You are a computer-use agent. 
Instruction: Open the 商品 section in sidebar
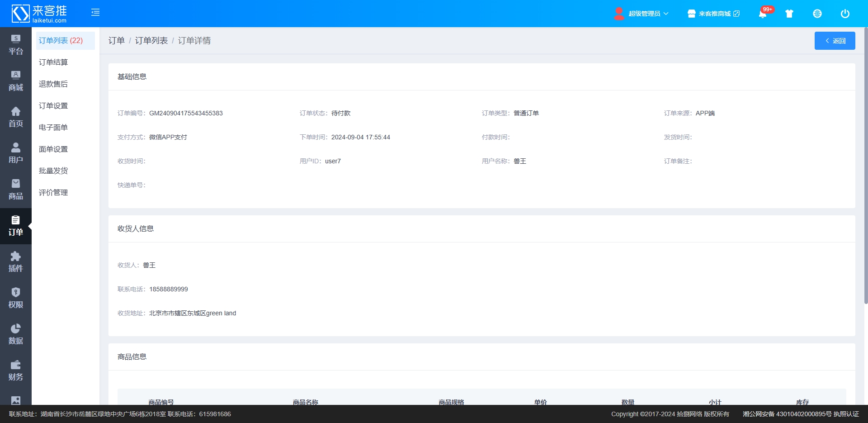(x=16, y=190)
